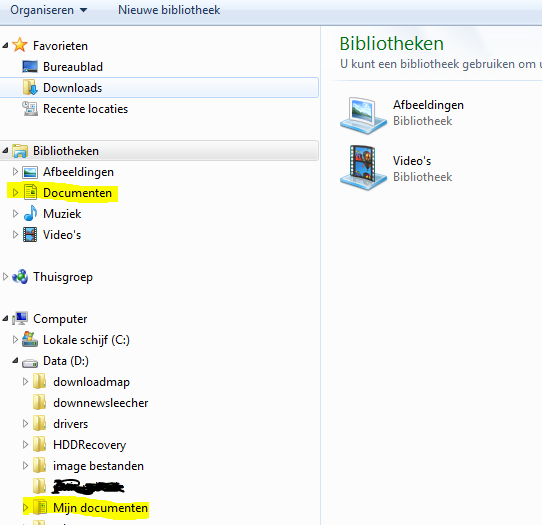Open the Recente locaties icon
The width and height of the screenshot is (542, 525).
tap(30, 109)
